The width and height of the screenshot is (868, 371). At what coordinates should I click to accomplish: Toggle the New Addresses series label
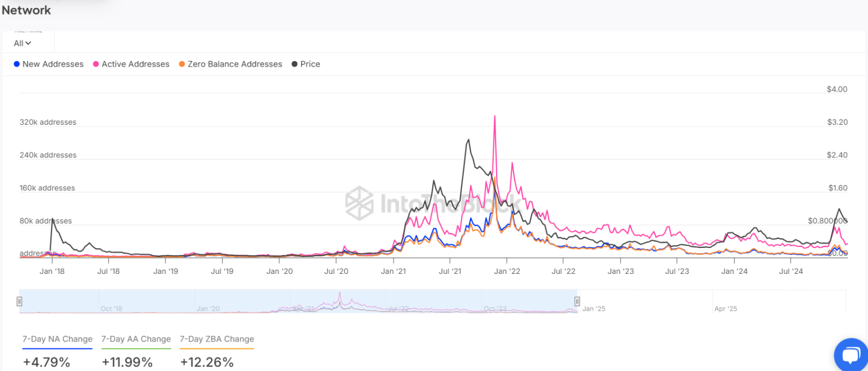point(53,64)
